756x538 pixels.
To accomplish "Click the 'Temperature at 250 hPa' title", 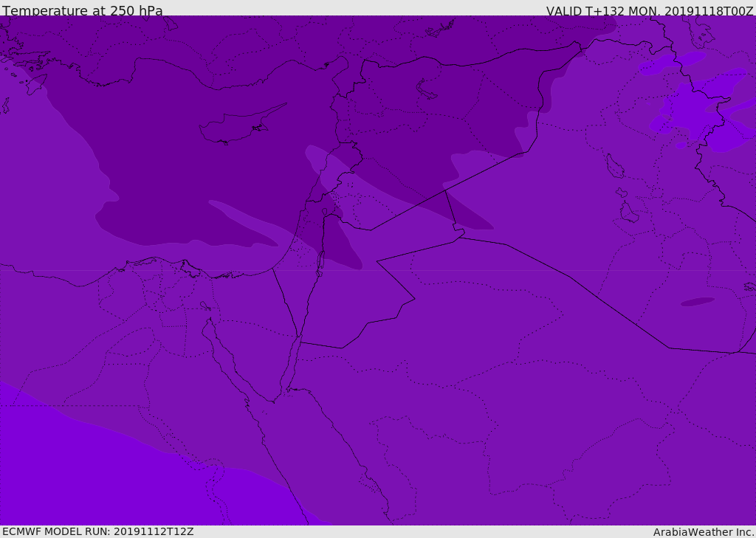I will [83, 10].
